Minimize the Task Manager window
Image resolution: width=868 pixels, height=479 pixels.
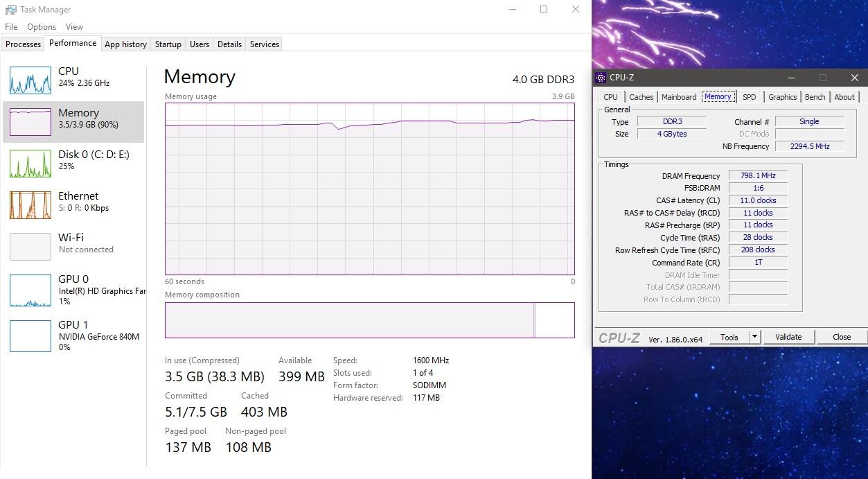[x=513, y=10]
